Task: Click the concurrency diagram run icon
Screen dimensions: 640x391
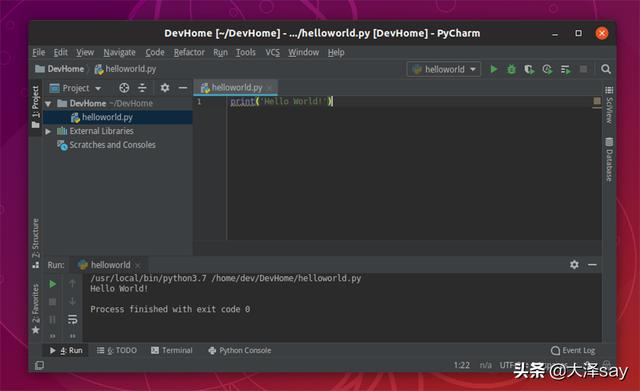Action: pos(565,70)
